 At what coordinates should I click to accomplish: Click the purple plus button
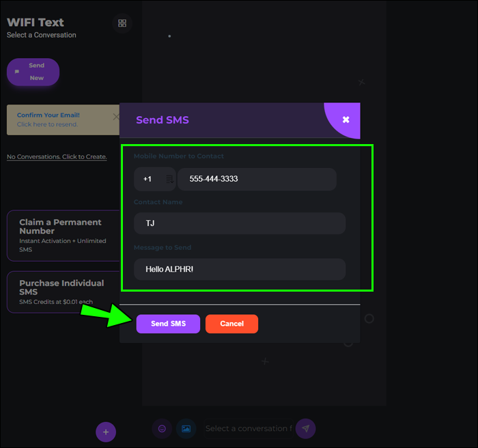pyautogui.click(x=105, y=432)
